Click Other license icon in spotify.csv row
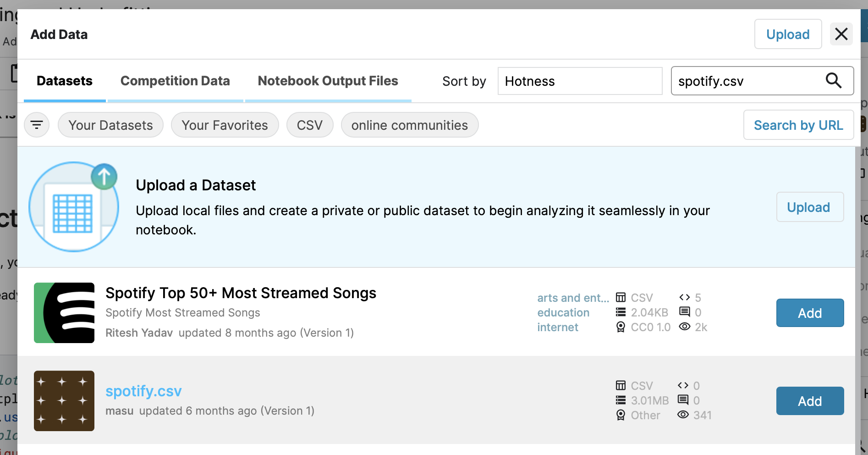Image resolution: width=868 pixels, height=455 pixels. coord(621,415)
